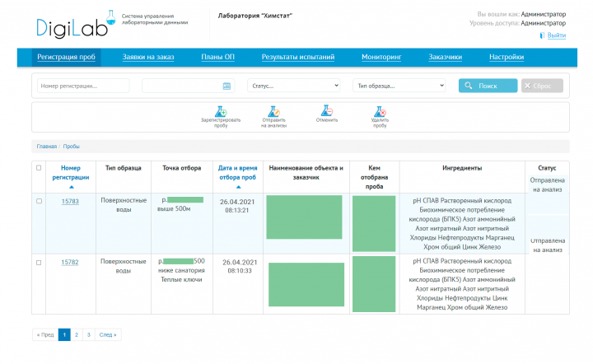The image size is (593, 364).
Task: Check the box for sample 15782
Action: click(39, 263)
